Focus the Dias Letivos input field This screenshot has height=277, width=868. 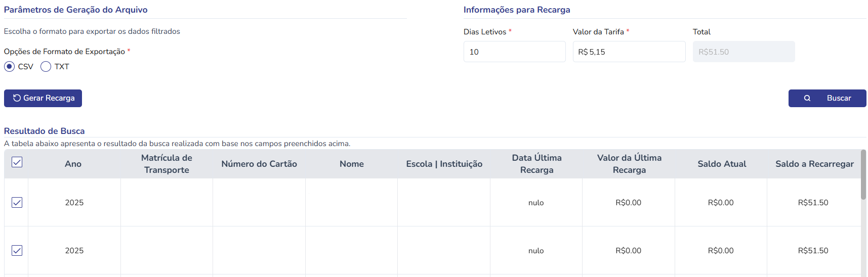pyautogui.click(x=514, y=52)
